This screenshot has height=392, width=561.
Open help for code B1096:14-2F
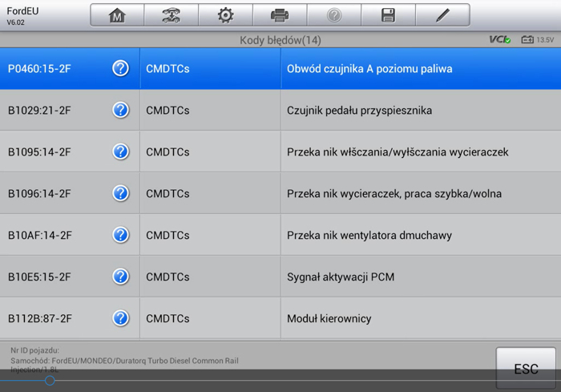[x=121, y=193]
